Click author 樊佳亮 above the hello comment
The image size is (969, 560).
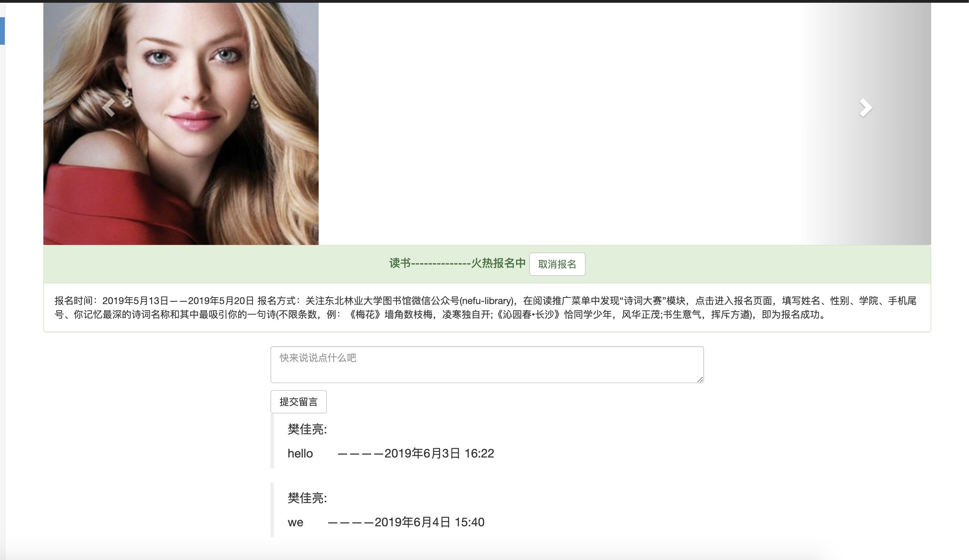pos(307,429)
